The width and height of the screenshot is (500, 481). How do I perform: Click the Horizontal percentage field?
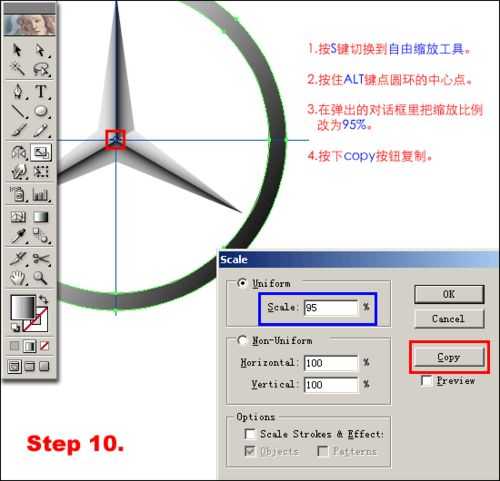331,363
